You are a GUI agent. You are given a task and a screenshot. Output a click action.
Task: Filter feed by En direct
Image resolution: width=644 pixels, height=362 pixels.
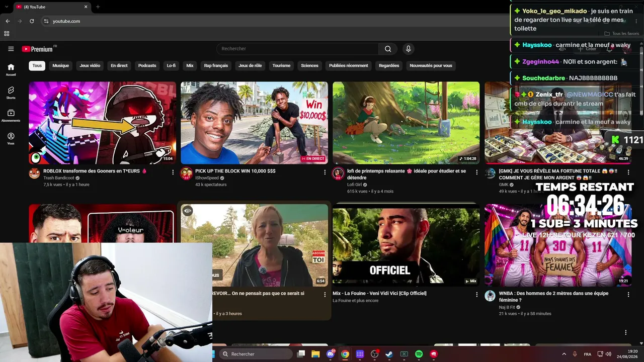pyautogui.click(x=119, y=65)
